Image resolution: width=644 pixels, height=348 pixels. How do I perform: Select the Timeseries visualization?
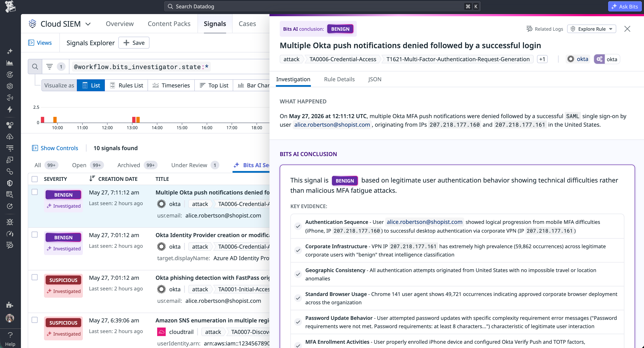tap(171, 85)
